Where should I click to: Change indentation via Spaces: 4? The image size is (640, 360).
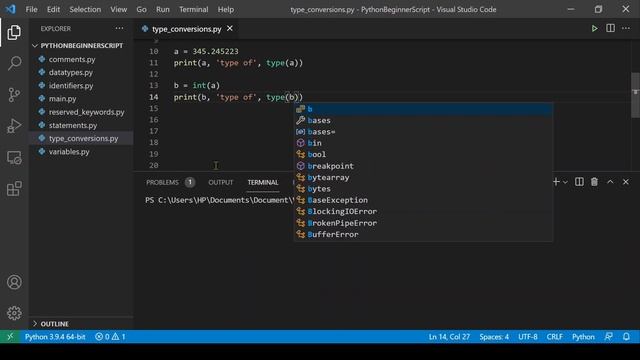click(x=494, y=337)
